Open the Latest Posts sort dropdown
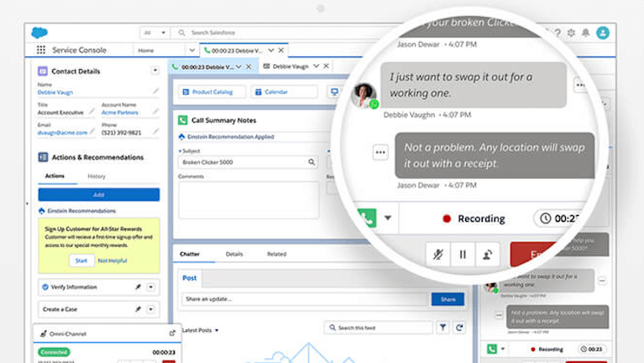The width and height of the screenshot is (644, 363). pyautogui.click(x=200, y=330)
